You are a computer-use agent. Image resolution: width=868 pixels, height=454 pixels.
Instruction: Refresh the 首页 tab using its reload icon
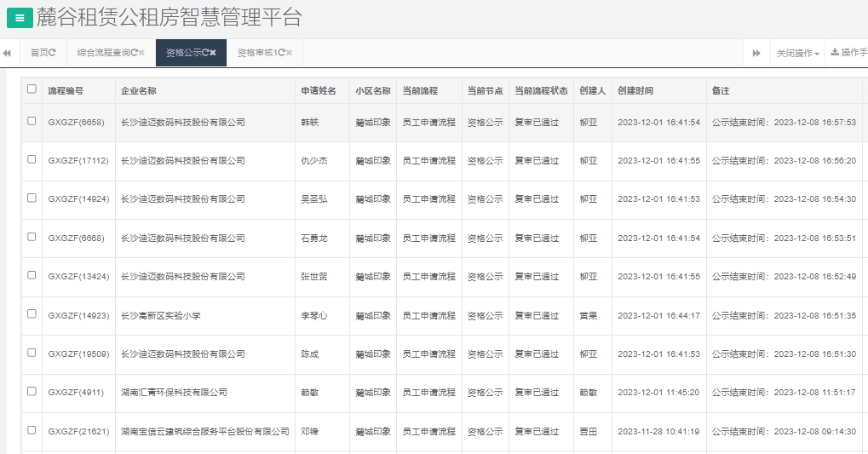(x=53, y=53)
